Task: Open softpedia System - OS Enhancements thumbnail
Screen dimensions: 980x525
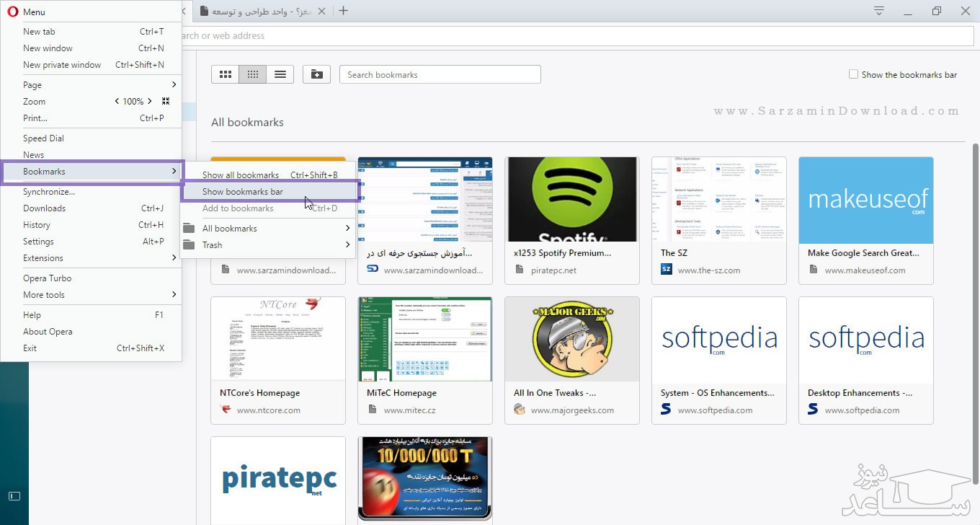Action: pyautogui.click(x=718, y=339)
